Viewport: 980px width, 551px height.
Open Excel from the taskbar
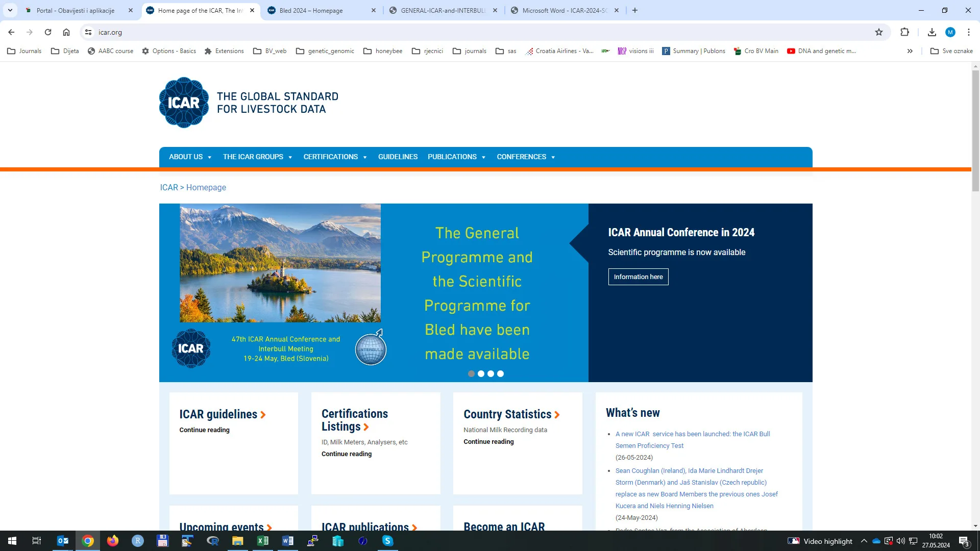[x=263, y=541]
